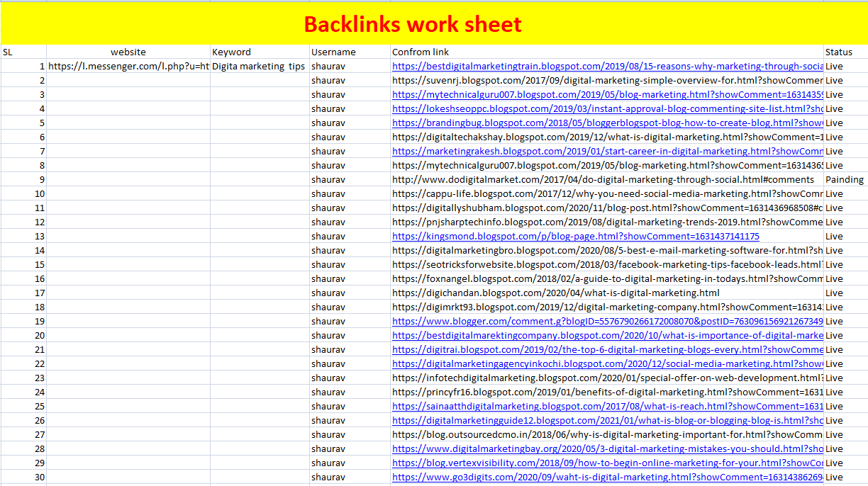Open the go3digits link in row 30

pos(606,477)
